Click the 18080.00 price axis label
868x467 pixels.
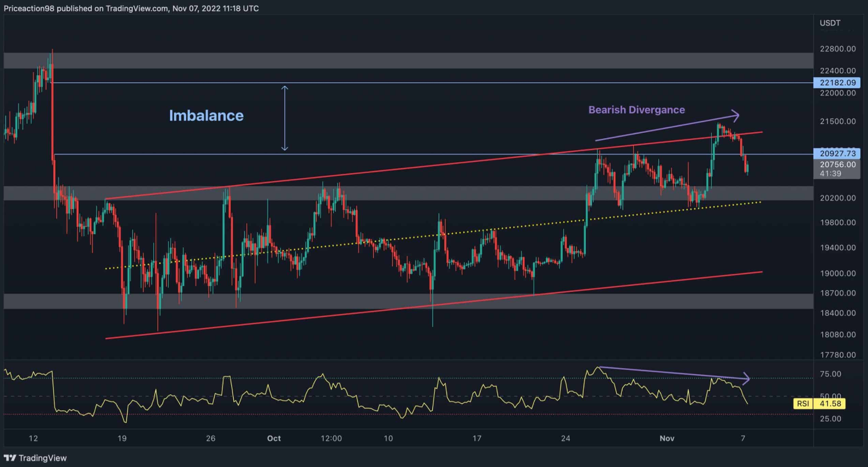838,335
